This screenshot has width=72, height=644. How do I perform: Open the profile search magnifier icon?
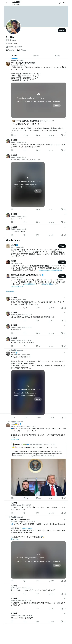(64, 3)
